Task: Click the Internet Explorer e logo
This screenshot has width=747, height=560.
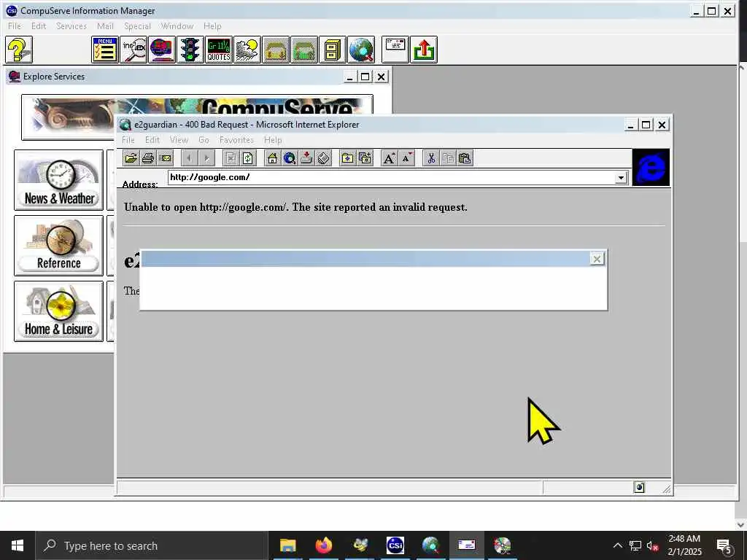Action: pos(651,167)
